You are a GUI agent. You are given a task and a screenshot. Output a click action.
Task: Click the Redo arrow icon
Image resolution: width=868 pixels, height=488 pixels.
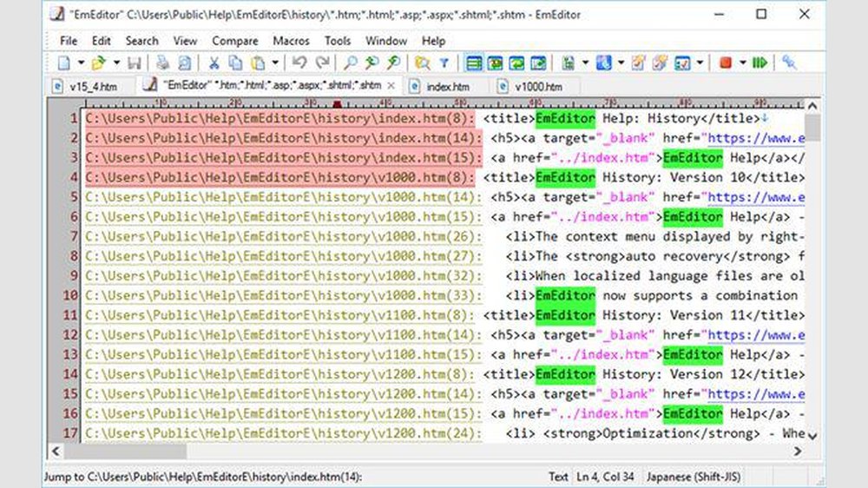point(322,63)
